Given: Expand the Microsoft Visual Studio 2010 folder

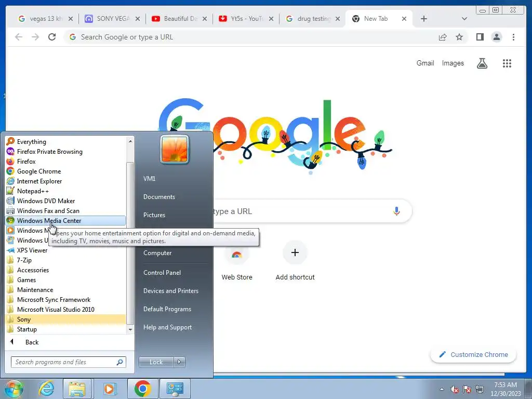Looking at the screenshot, I should [x=65, y=309].
